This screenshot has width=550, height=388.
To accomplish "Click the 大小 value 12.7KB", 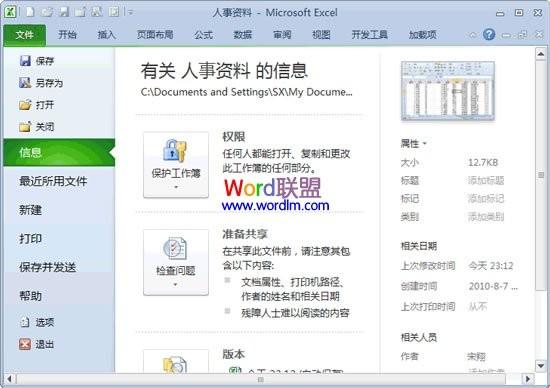I will (x=483, y=162).
